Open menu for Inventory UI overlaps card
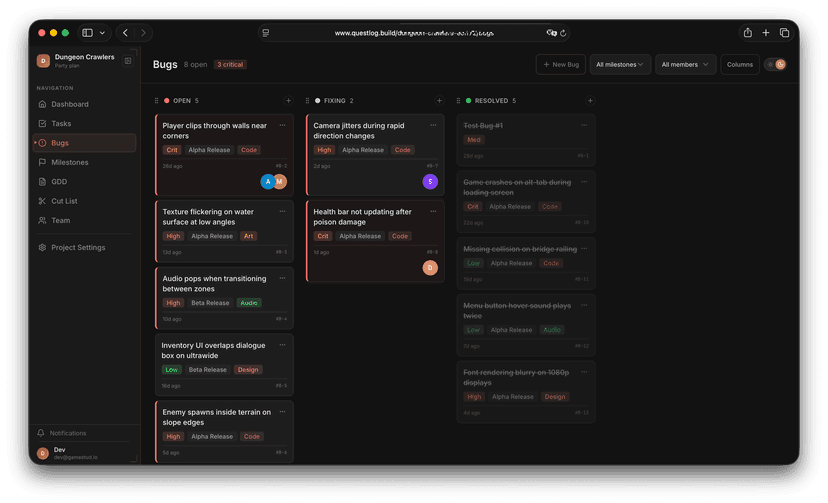This screenshot has width=828, height=503. click(283, 345)
